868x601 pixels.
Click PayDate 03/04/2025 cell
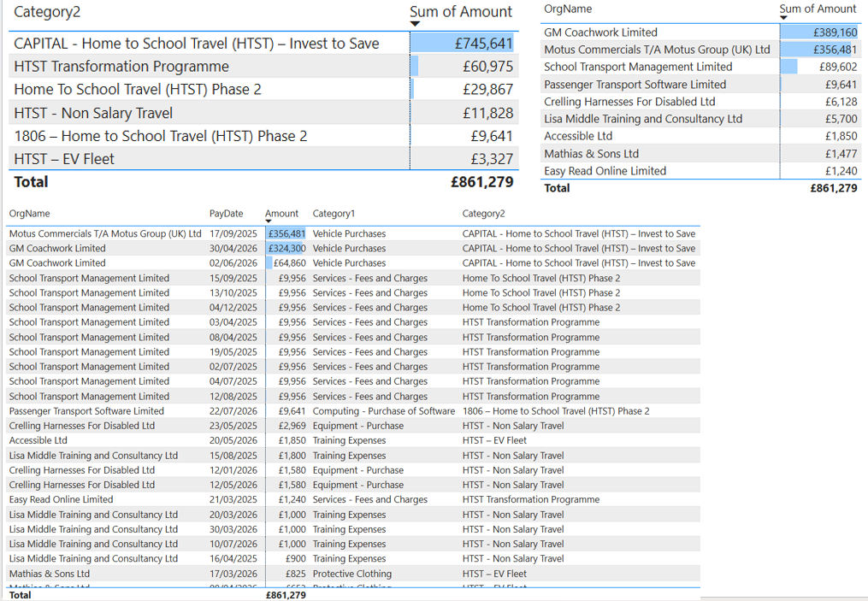[233, 322]
